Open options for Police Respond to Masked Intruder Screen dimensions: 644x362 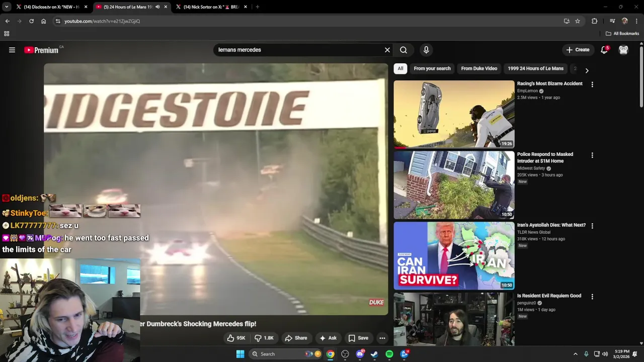(592, 155)
